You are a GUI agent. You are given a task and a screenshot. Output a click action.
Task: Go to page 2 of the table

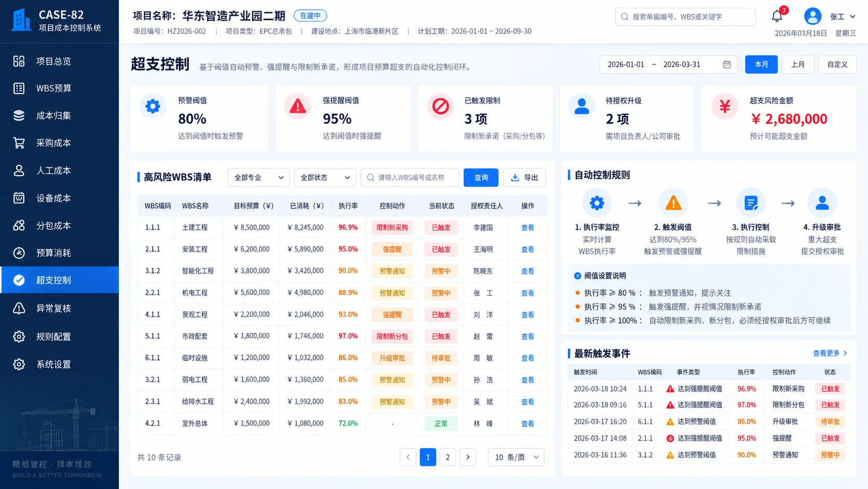447,457
